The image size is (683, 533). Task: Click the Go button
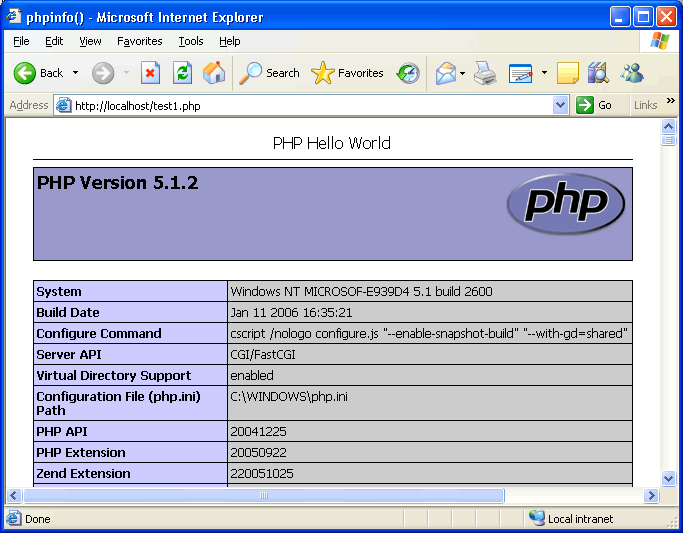pyautogui.click(x=594, y=105)
